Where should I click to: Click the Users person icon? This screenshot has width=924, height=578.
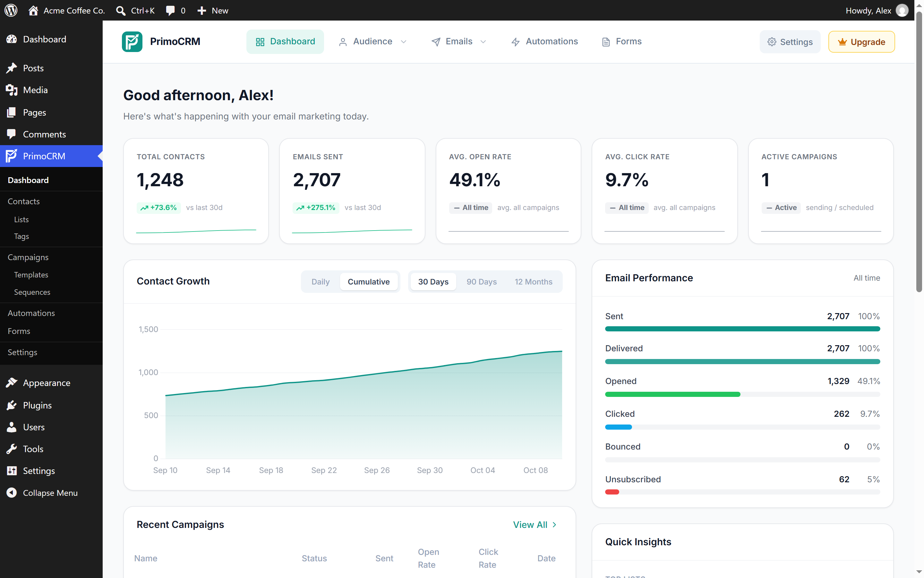[x=12, y=427]
